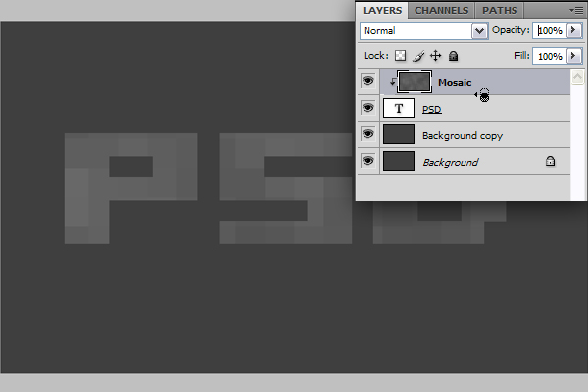Click the Background layer lock icon
The width and height of the screenshot is (588, 392).
click(x=550, y=162)
